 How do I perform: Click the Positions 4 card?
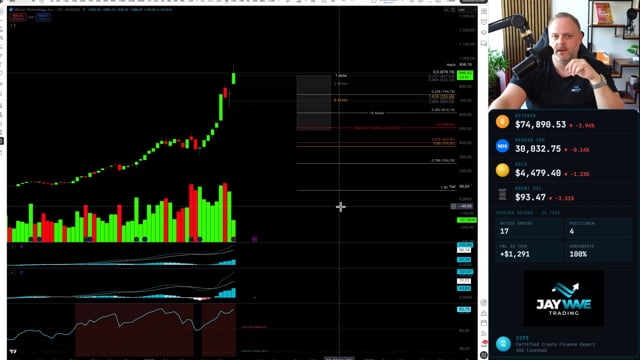pos(598,229)
